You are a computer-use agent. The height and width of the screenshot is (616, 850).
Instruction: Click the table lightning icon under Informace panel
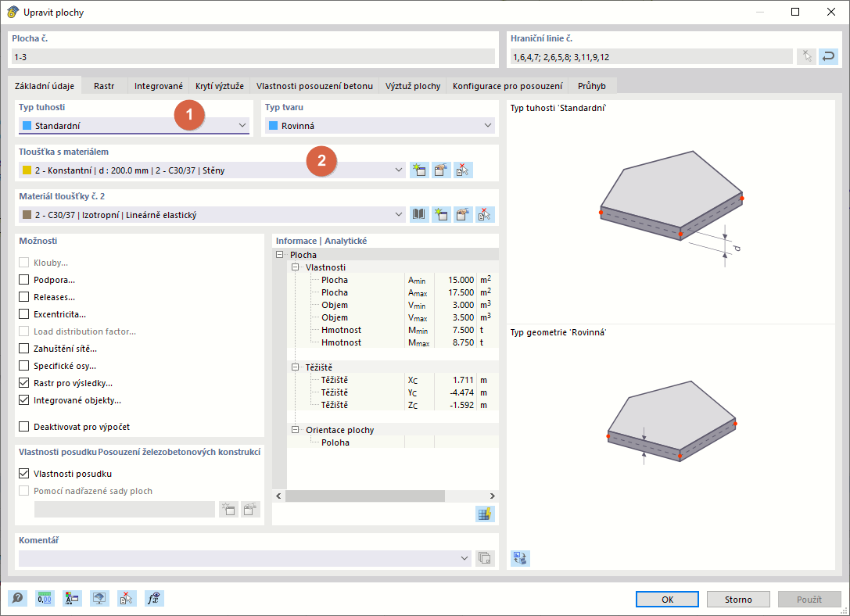[485, 514]
